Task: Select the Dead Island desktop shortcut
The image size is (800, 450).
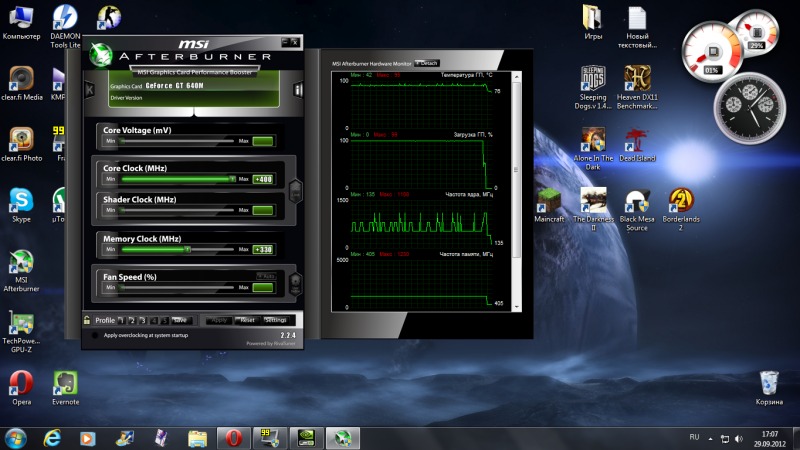Action: [637, 145]
